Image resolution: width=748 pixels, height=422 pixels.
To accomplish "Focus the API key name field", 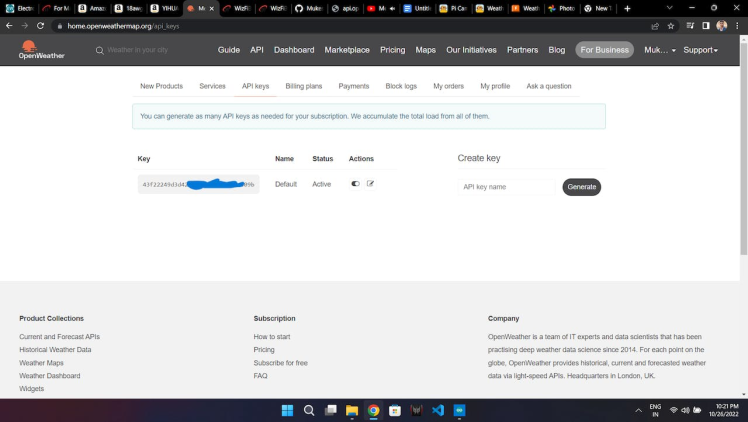I will coord(507,187).
